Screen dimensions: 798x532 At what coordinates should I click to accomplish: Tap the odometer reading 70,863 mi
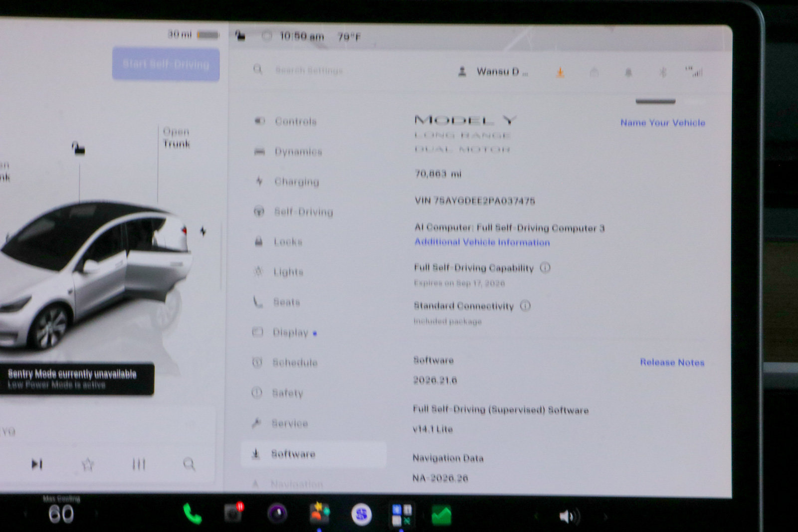click(x=438, y=174)
